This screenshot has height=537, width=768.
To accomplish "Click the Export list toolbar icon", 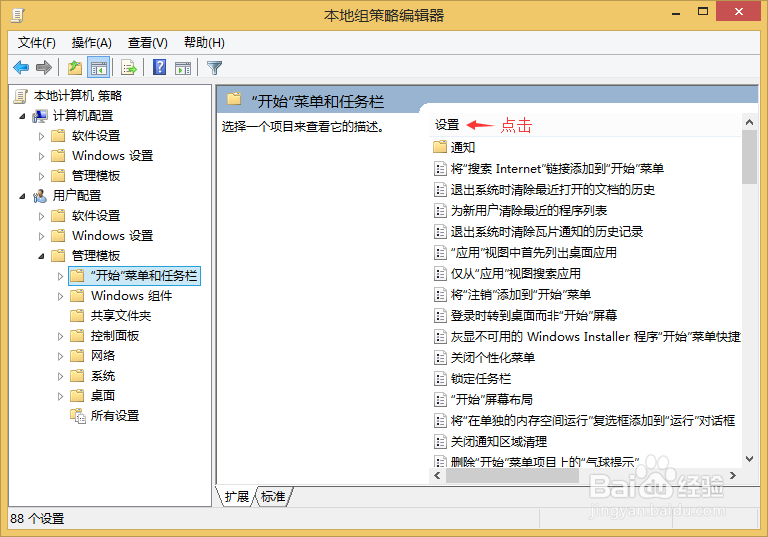I will coord(129,67).
